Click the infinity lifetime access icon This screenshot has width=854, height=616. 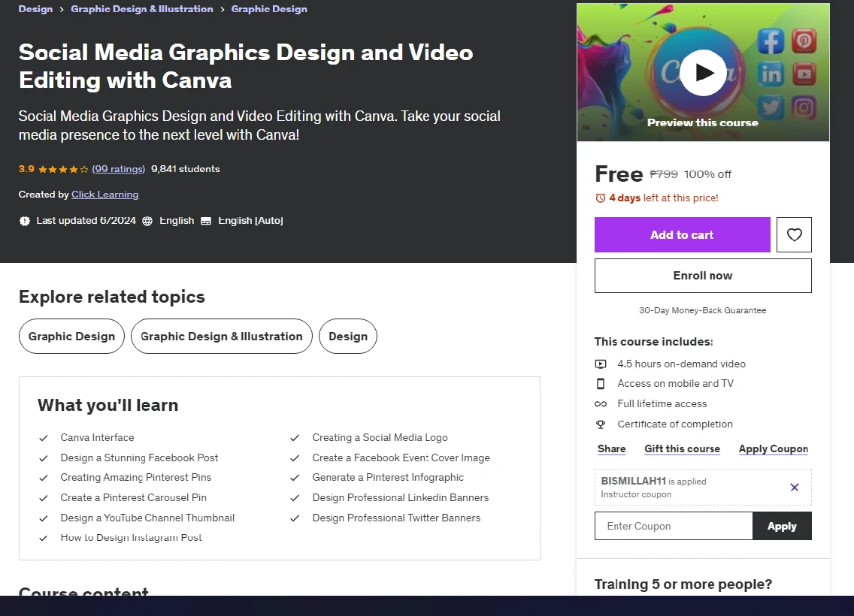[x=600, y=403]
